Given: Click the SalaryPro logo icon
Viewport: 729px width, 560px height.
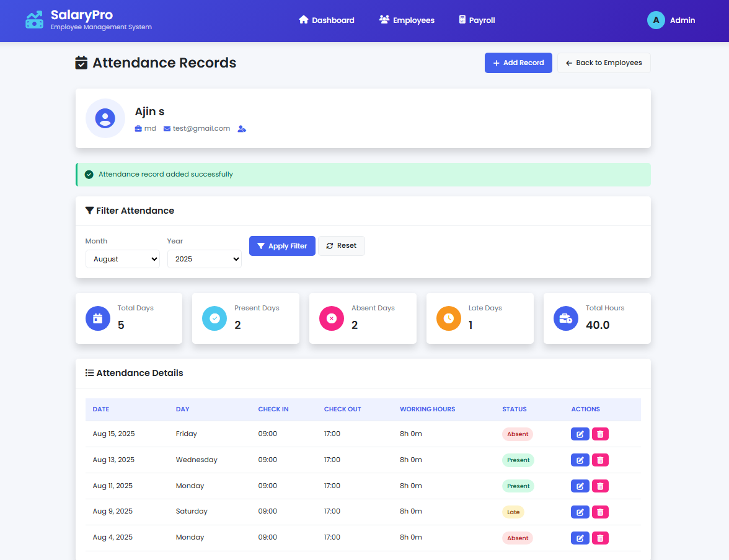Looking at the screenshot, I should 34,20.
